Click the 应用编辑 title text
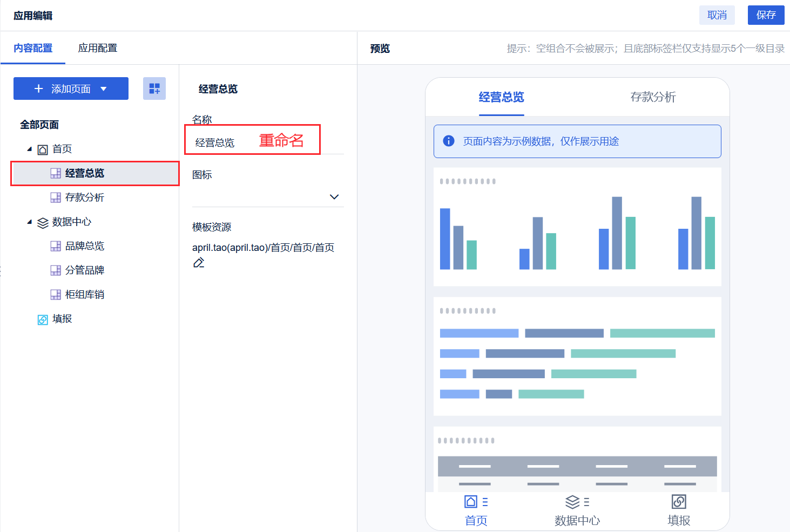Viewport: 790px width, 532px height. [x=33, y=16]
